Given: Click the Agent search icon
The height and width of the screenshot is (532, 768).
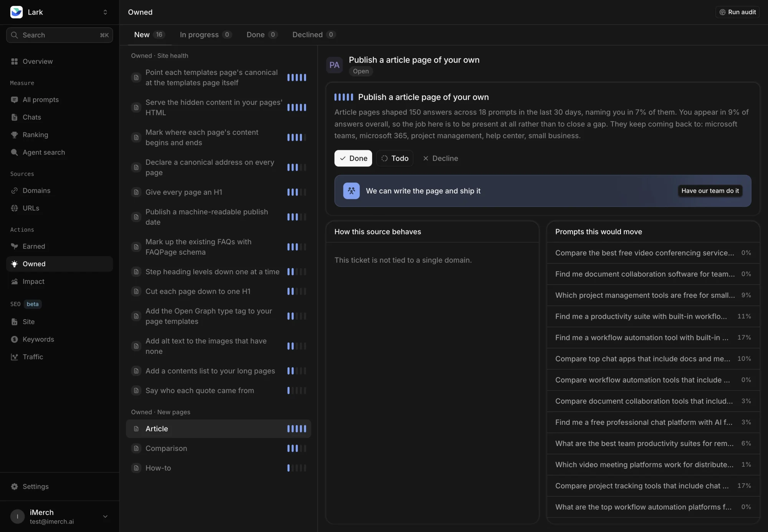Looking at the screenshot, I should tap(15, 152).
